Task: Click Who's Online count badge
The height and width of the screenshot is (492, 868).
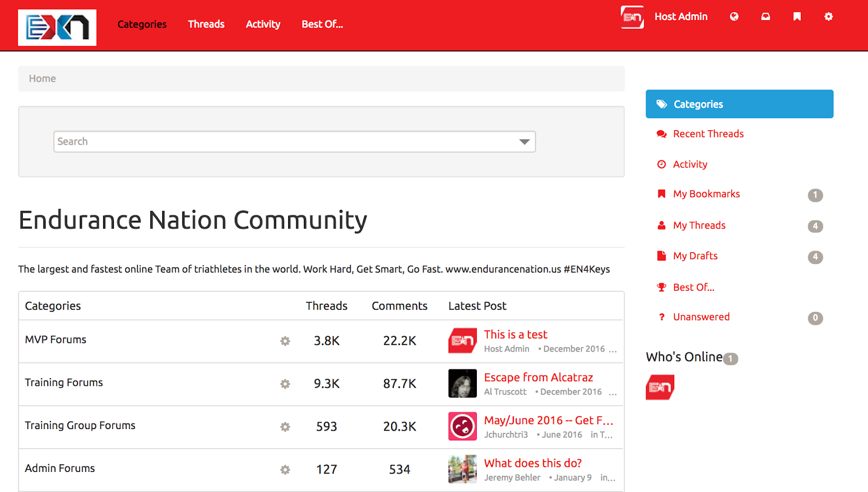Action: point(731,359)
